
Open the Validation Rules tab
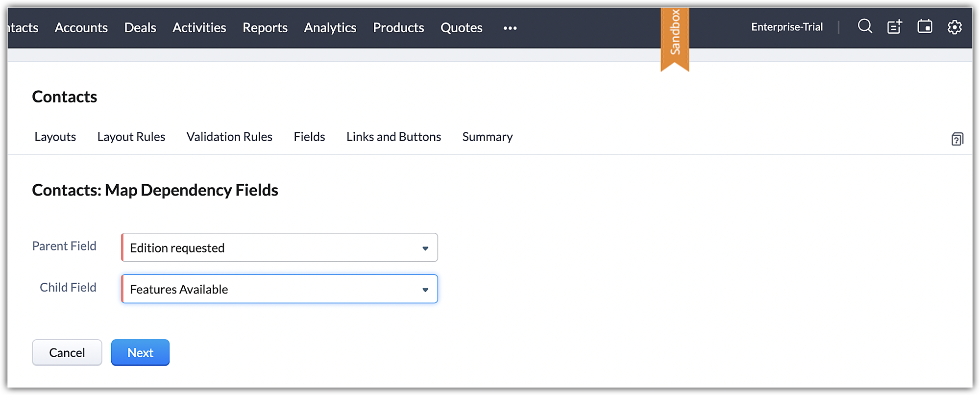pyautogui.click(x=229, y=137)
